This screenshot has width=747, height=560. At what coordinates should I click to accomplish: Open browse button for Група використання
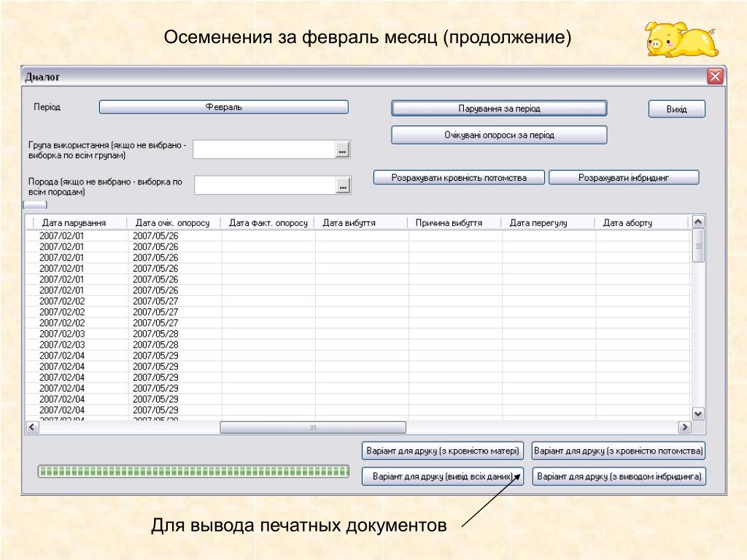point(342,150)
